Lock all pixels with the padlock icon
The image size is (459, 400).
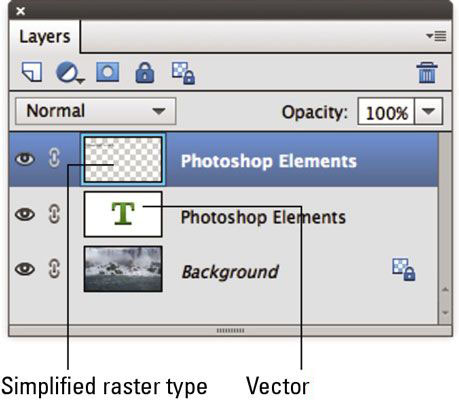coord(145,72)
